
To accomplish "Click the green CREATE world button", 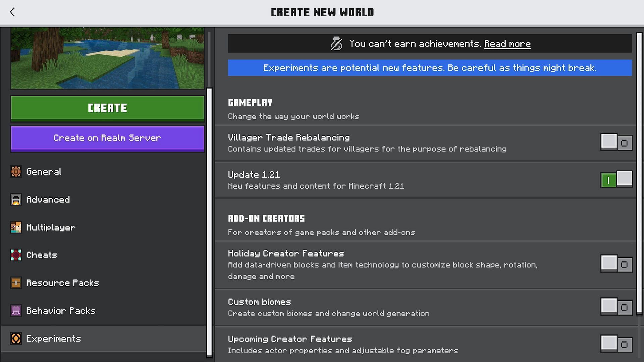I will [107, 108].
